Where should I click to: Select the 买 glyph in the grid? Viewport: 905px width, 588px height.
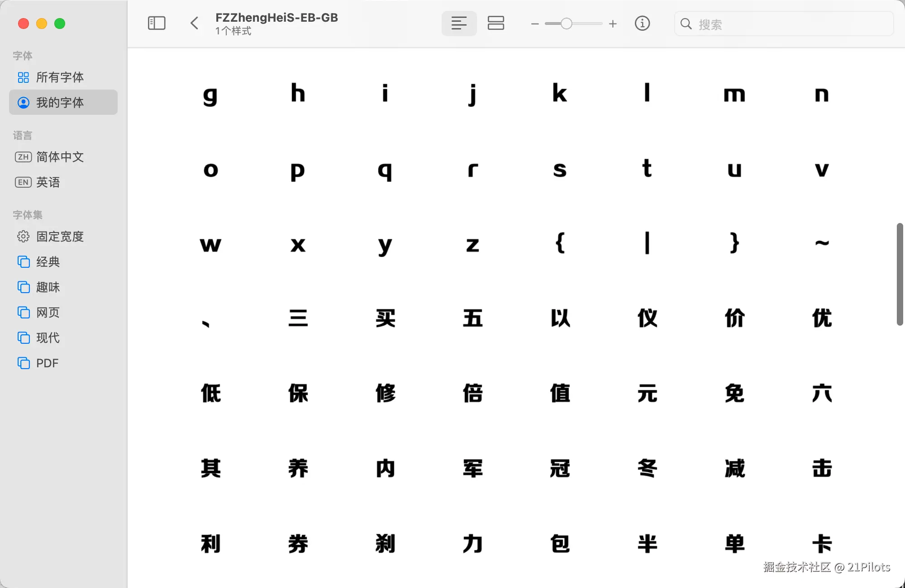(386, 318)
